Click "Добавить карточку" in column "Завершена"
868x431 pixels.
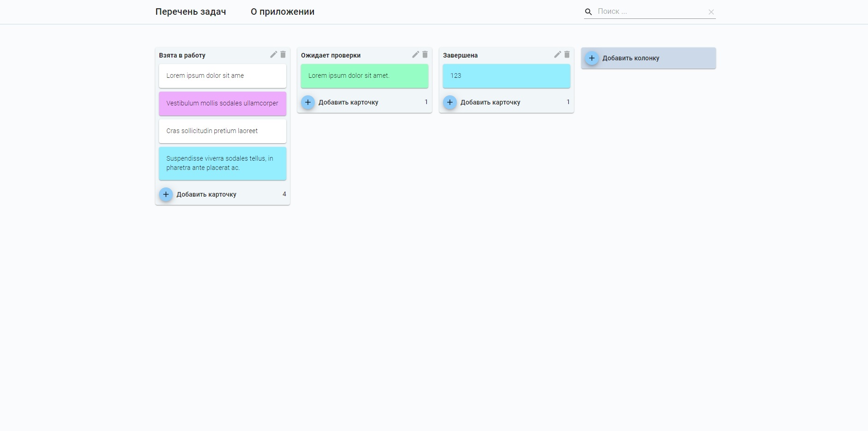tap(491, 102)
